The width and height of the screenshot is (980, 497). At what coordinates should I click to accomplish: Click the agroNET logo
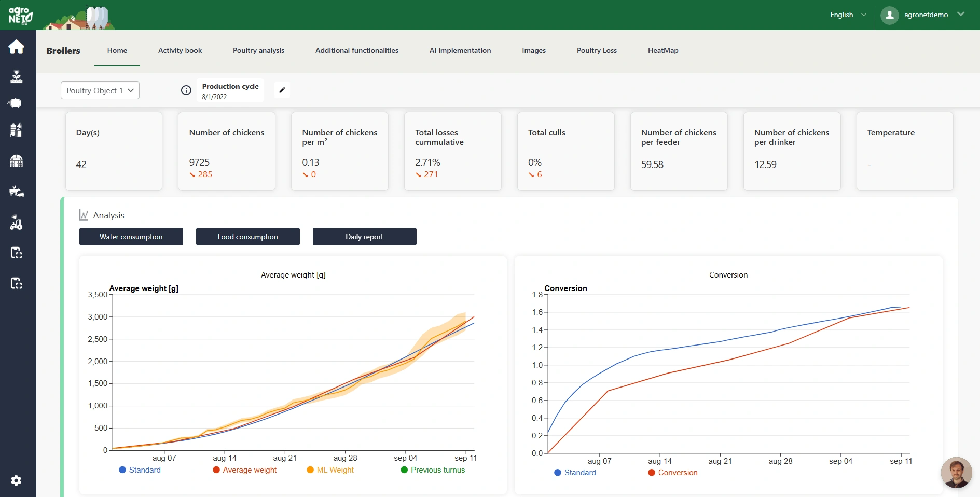pos(20,15)
